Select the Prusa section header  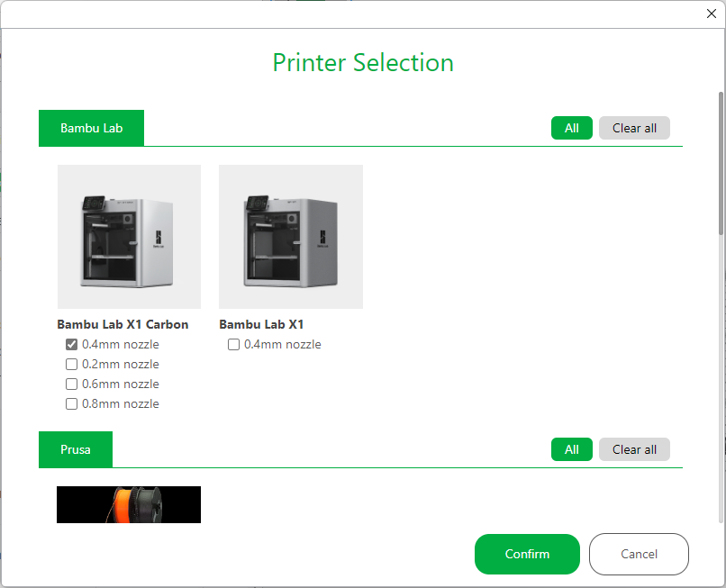76,449
